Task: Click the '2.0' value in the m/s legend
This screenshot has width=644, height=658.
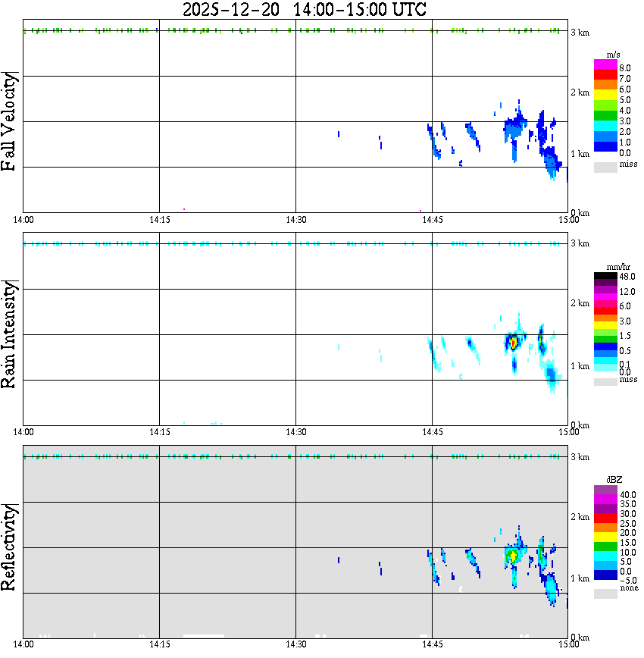Action: click(x=625, y=132)
